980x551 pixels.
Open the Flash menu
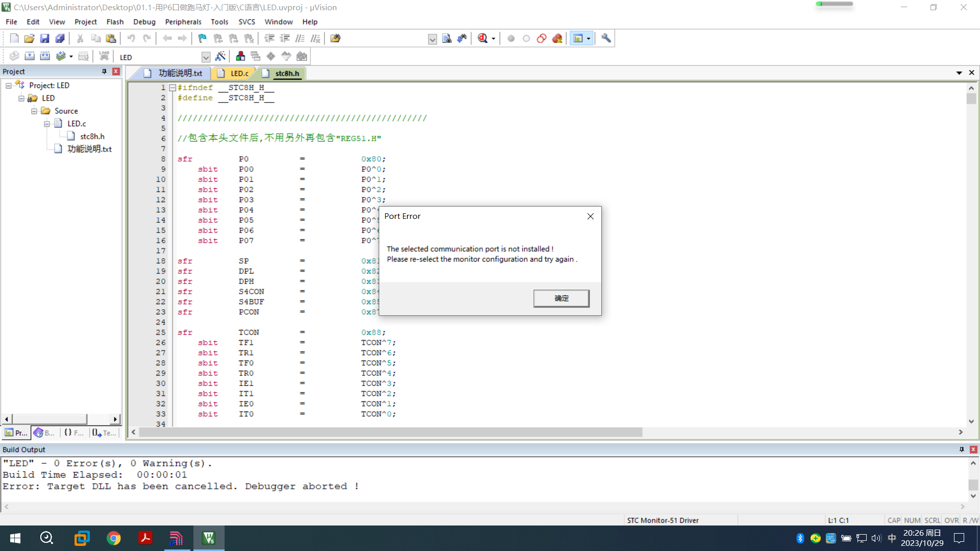click(115, 22)
